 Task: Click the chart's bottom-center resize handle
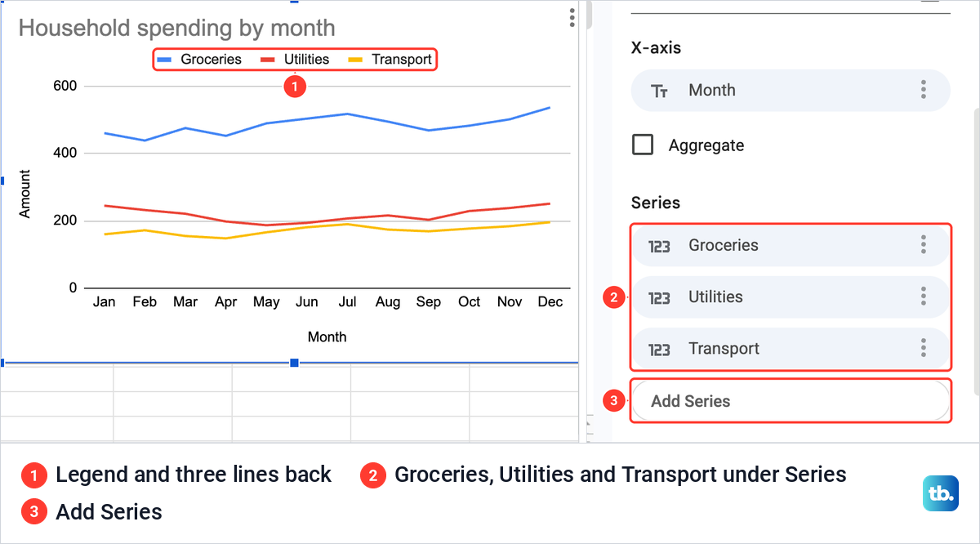pos(295,362)
